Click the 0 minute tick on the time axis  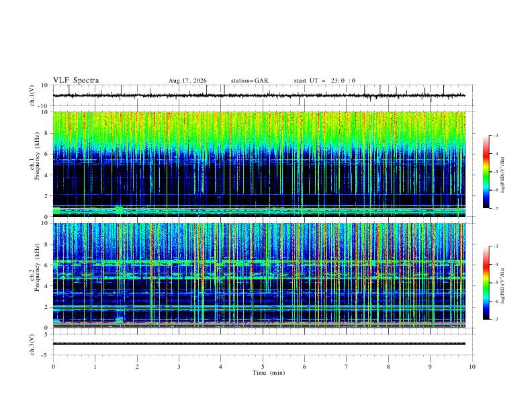click(53, 367)
